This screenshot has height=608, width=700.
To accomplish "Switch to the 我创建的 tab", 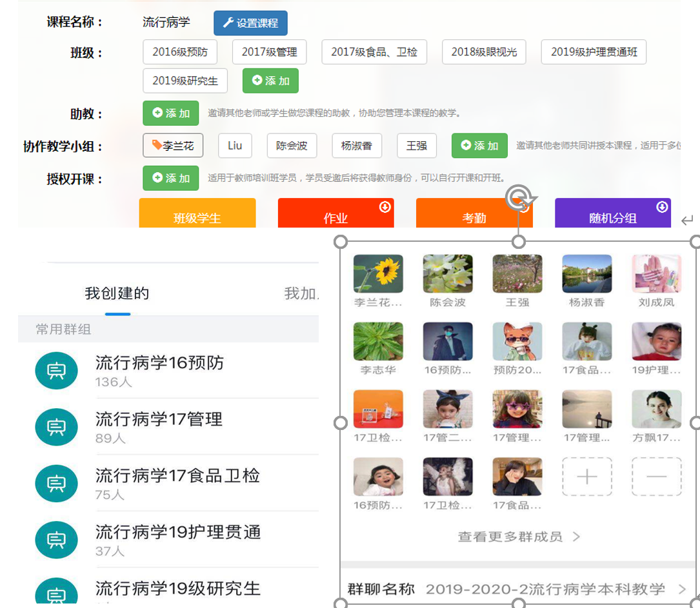I will 117,294.
